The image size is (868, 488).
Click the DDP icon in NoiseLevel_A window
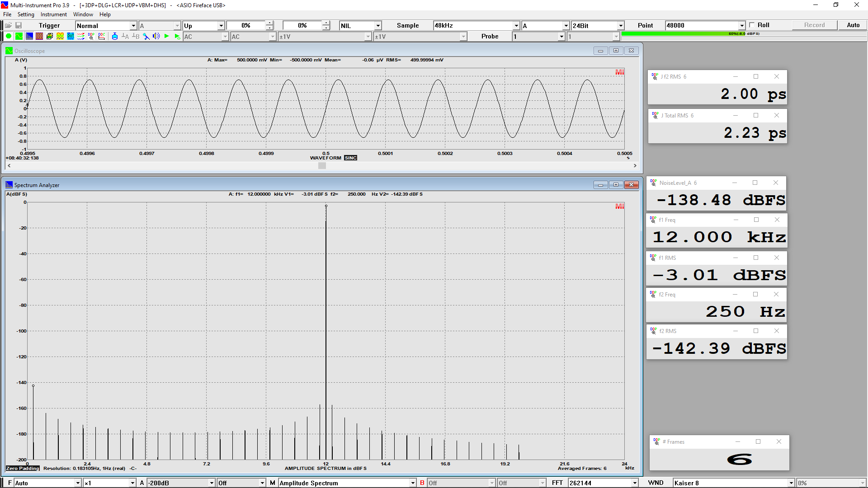(x=654, y=183)
